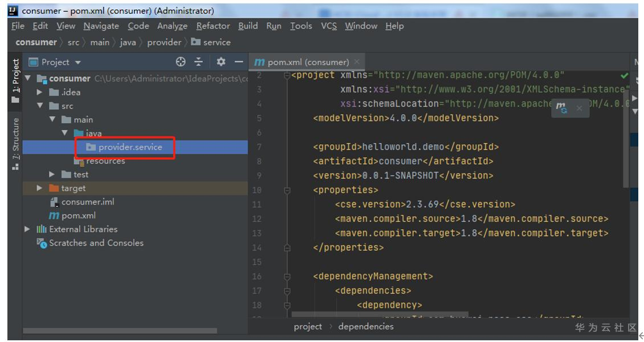
Task: Open Project panel settings gear
Action: 221,62
